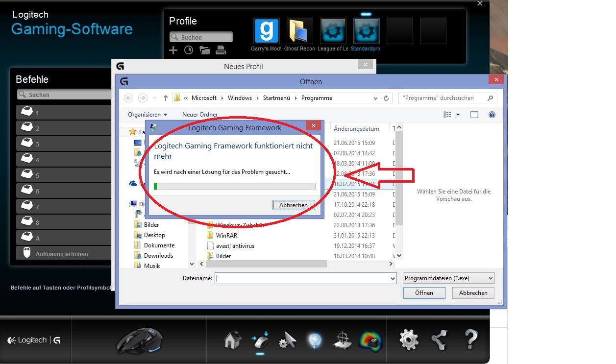Select Bilder in the navigation tree
This screenshot has width=616, height=364.
[x=151, y=225]
